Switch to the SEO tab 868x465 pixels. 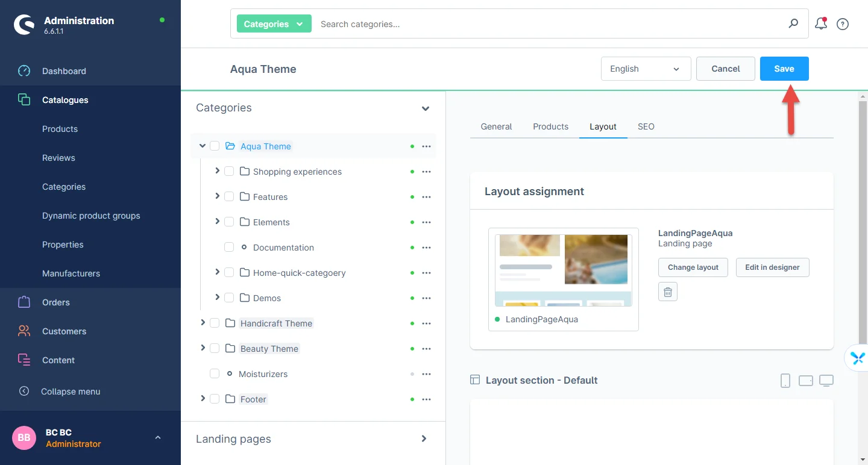click(x=646, y=126)
